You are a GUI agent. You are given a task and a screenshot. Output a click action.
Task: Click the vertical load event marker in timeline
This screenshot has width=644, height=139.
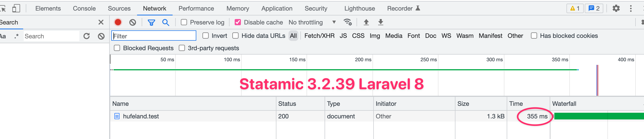pos(597,80)
